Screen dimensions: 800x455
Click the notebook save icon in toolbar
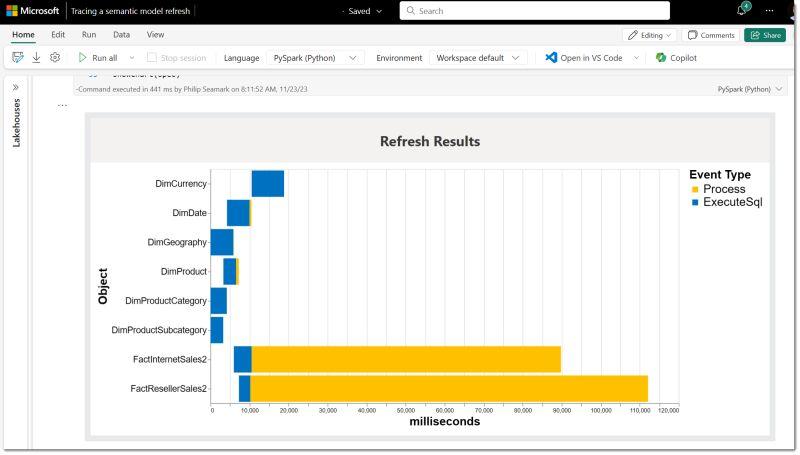18,58
